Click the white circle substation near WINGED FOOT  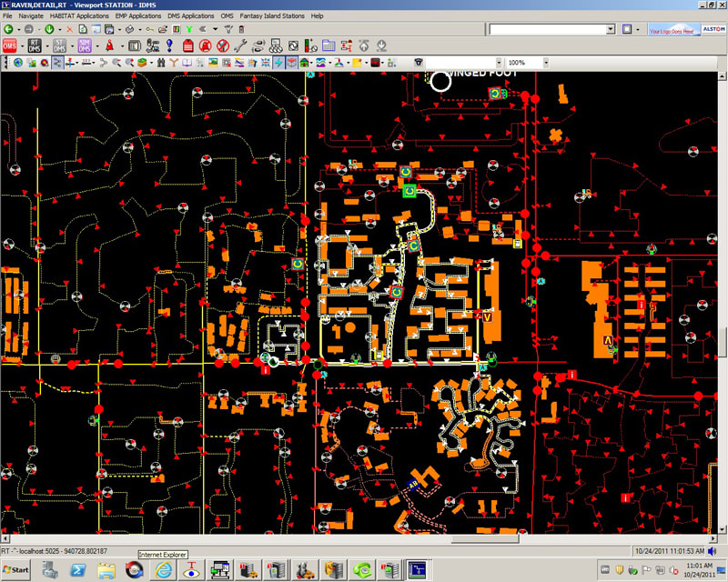click(x=440, y=82)
